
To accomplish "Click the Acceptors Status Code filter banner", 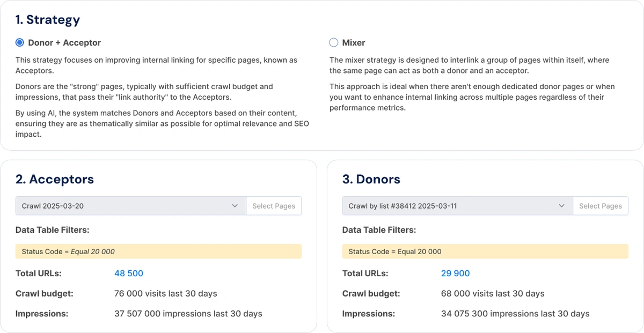I will (x=158, y=251).
